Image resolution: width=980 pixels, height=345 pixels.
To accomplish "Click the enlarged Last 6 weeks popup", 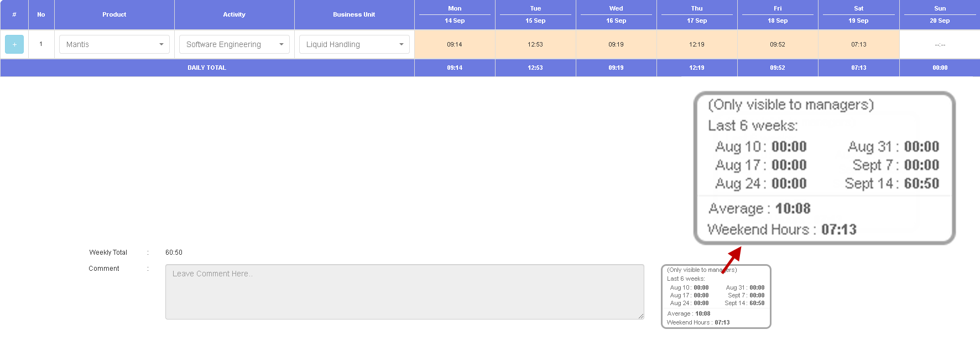I will pos(824,168).
